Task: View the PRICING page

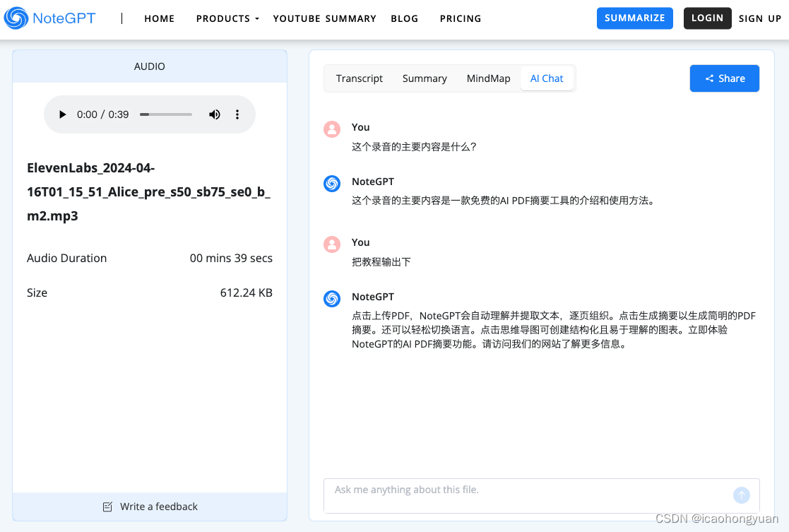Action: tap(461, 18)
